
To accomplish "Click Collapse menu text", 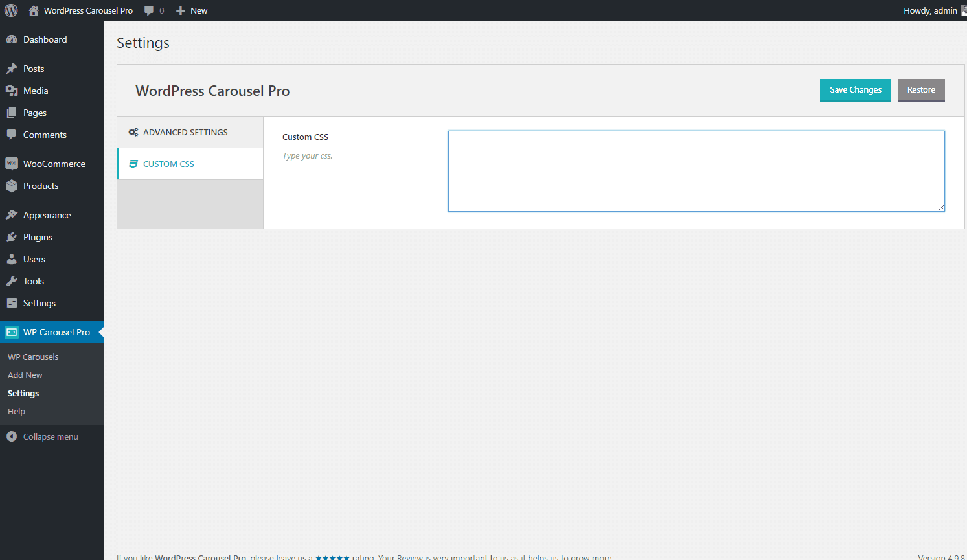I will point(51,436).
